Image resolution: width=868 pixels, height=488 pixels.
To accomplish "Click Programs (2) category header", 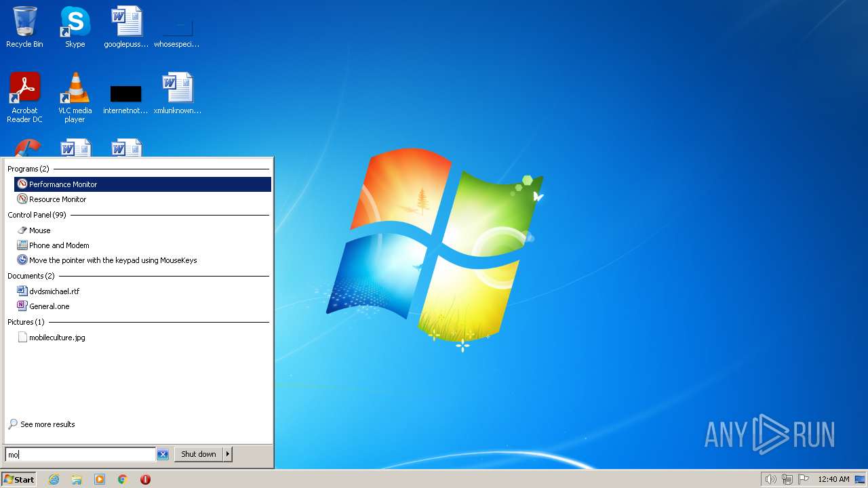I will point(28,169).
